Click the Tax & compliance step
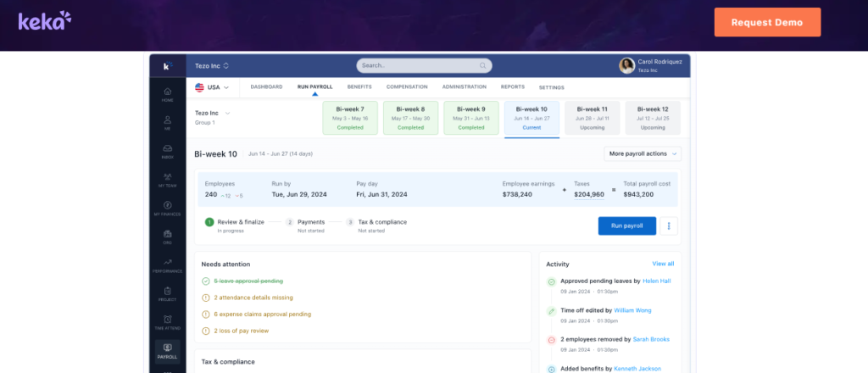The image size is (868, 373). tap(376, 225)
